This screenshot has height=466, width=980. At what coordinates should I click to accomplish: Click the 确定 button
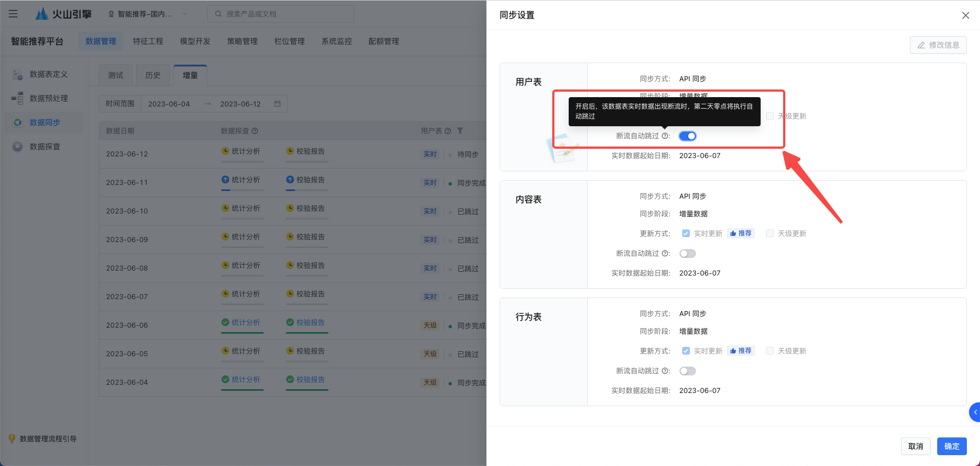point(951,446)
